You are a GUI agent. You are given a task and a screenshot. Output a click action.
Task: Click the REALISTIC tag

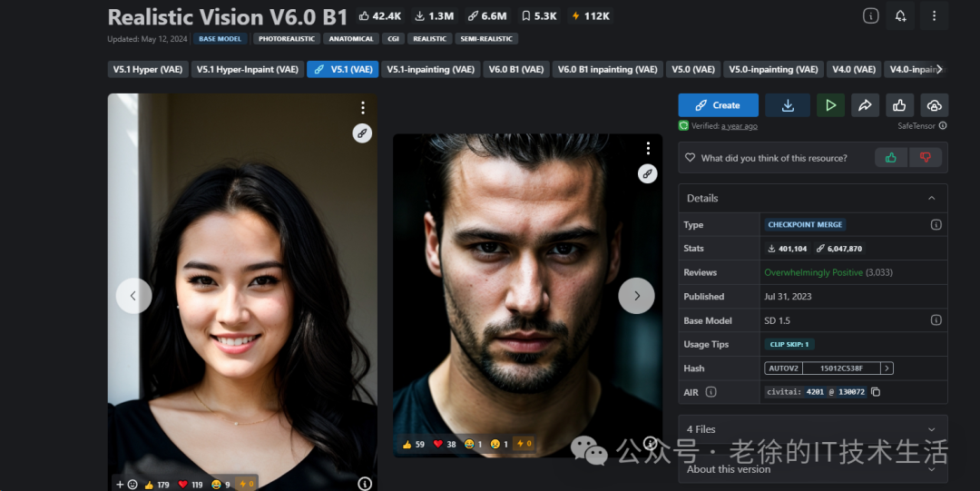coord(430,39)
